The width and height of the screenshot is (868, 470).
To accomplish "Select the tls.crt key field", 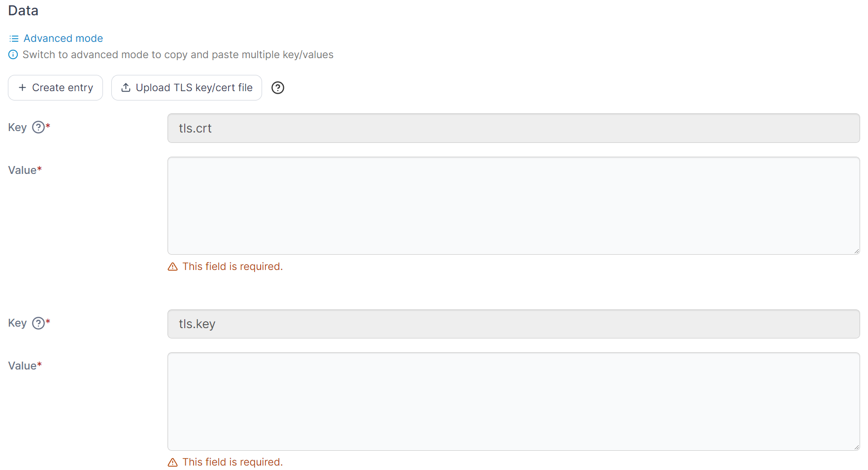I will pyautogui.click(x=513, y=128).
